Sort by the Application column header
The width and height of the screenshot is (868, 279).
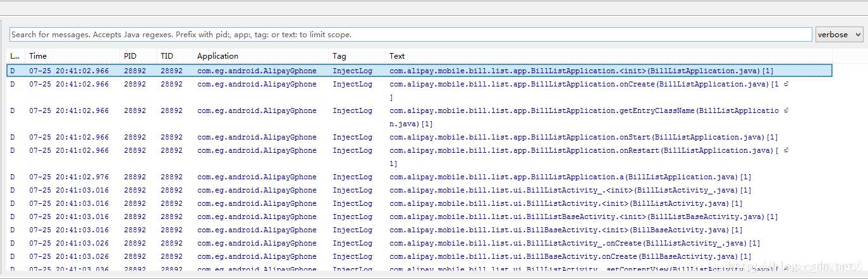pyautogui.click(x=261, y=56)
